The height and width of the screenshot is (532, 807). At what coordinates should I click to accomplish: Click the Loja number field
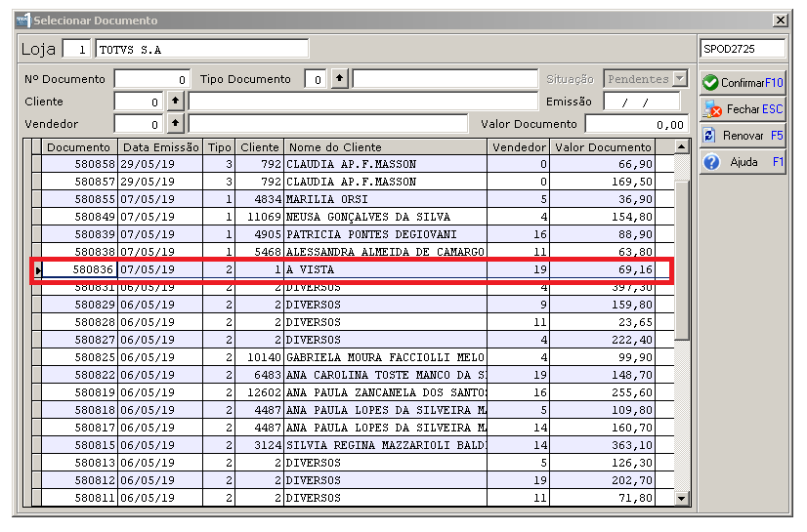tap(76, 50)
